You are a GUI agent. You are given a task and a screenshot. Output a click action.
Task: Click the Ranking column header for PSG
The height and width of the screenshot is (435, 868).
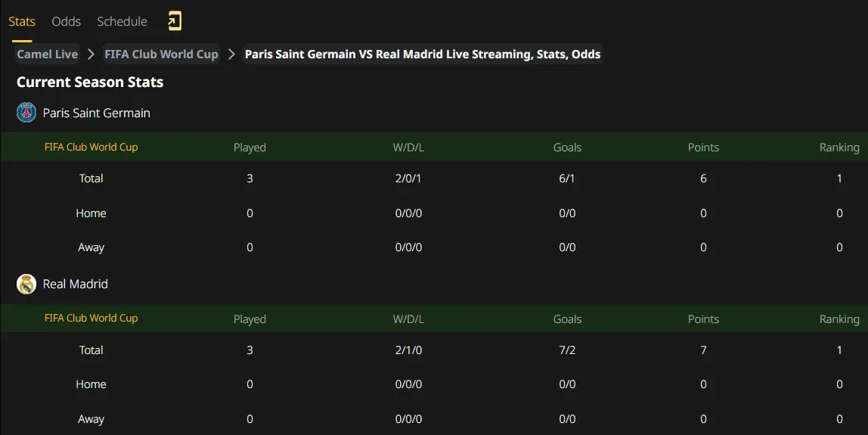pos(839,148)
